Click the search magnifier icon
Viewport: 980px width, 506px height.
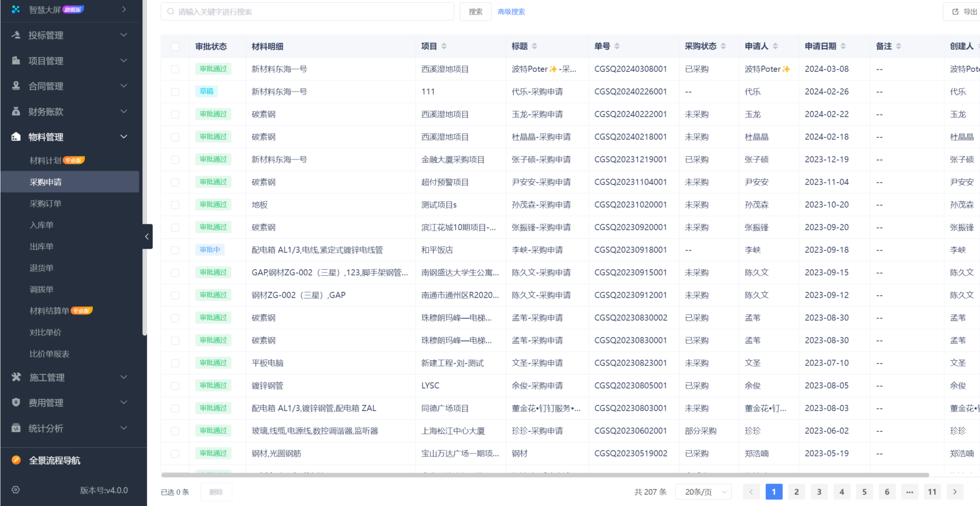coord(171,11)
